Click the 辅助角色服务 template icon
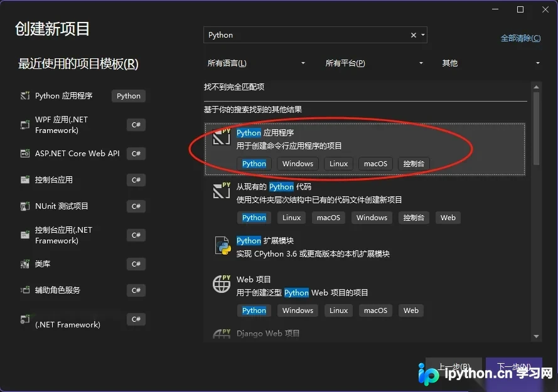558x392 pixels. pyautogui.click(x=25, y=290)
